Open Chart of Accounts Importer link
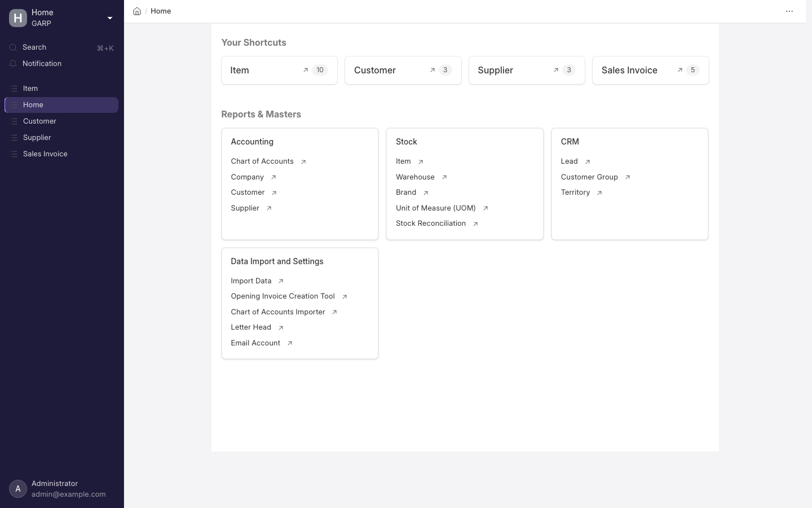 pos(277,312)
